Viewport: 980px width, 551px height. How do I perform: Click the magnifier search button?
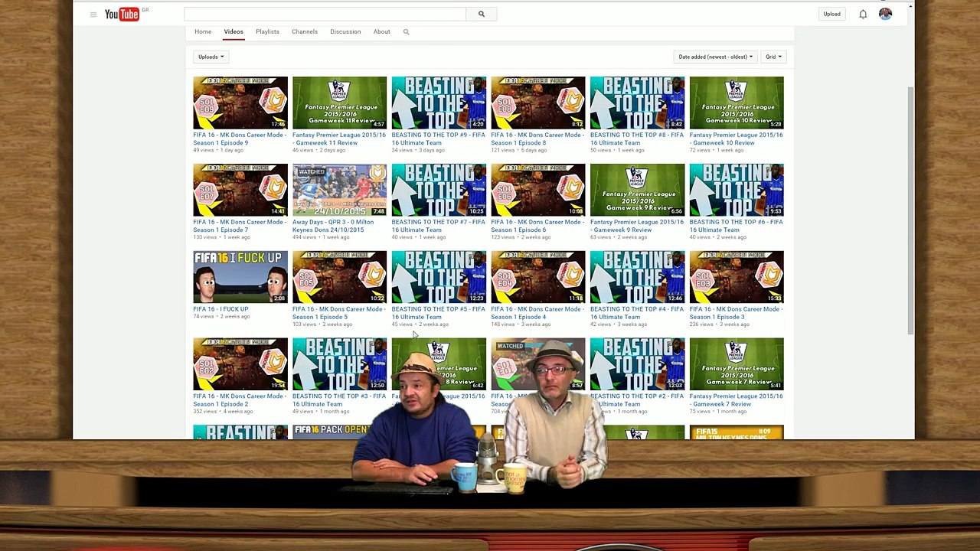pos(482,14)
